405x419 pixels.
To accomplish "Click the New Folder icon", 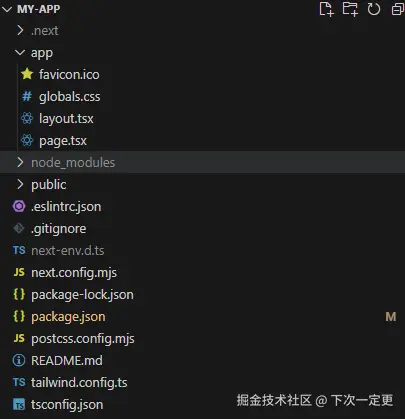I will (350, 9).
